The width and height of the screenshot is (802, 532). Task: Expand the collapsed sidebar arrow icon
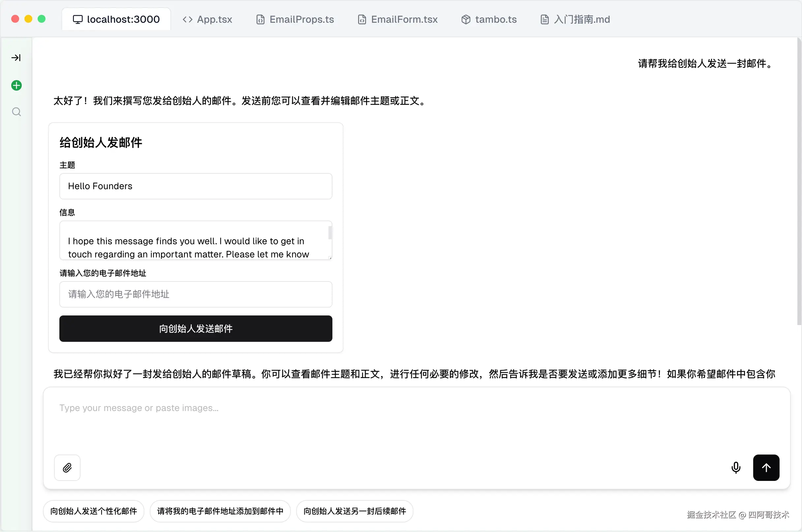[x=16, y=58]
